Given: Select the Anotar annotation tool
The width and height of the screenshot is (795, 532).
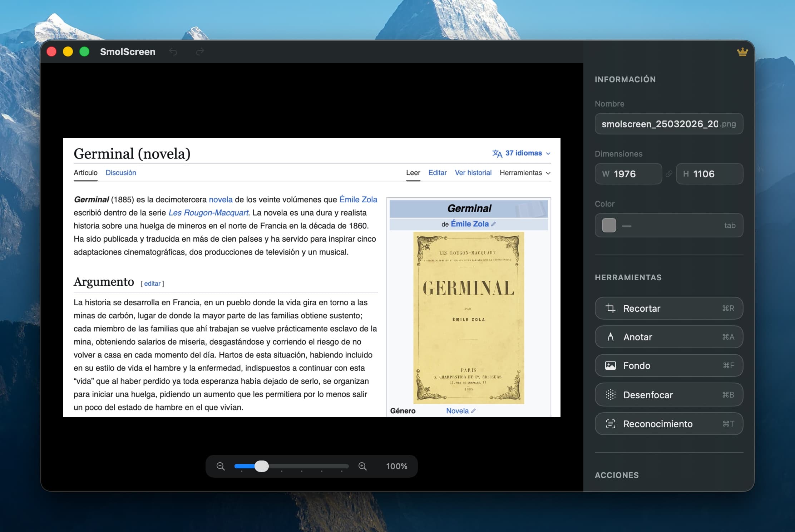Looking at the screenshot, I should [x=669, y=337].
